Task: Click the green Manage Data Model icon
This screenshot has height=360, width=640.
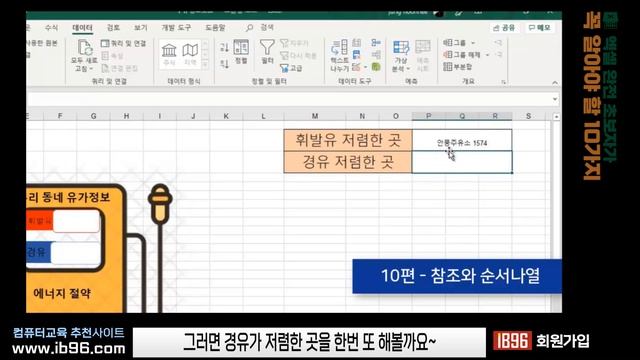Action: (376, 67)
